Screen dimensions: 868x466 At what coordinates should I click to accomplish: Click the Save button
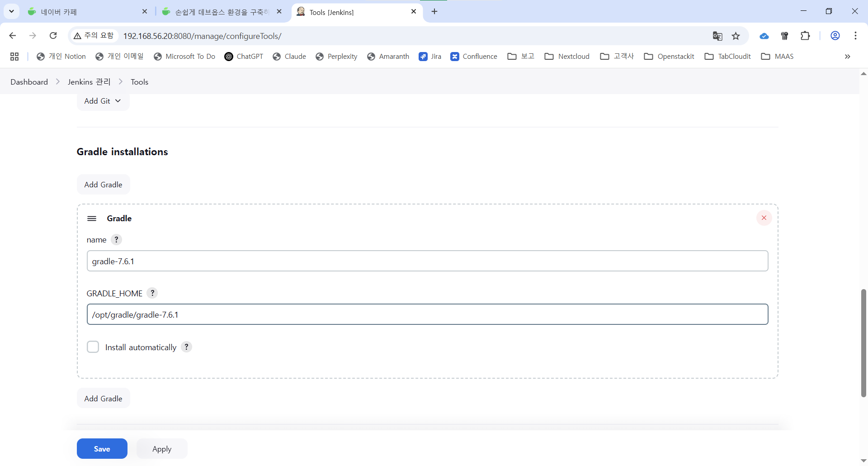pos(102,449)
